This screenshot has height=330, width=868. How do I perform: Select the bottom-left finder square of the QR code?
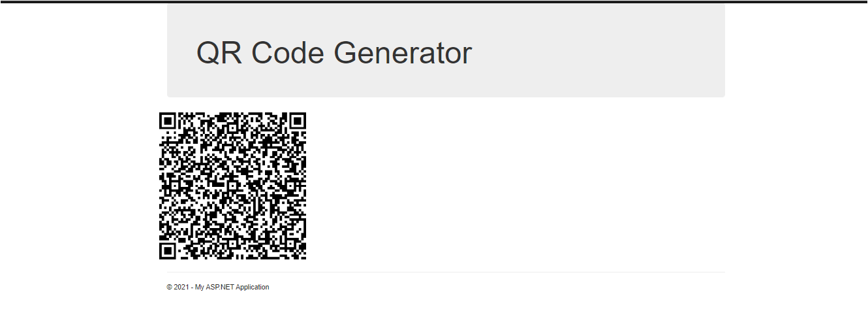(x=168, y=251)
